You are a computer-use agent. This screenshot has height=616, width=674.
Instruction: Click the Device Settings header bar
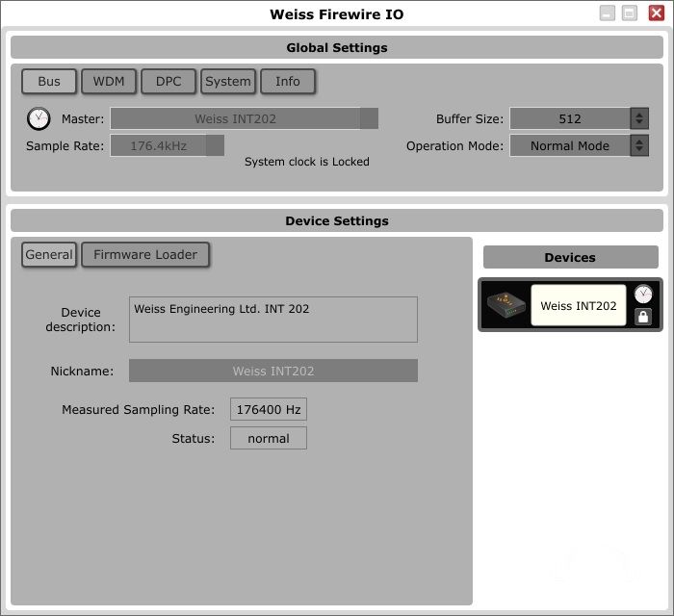[x=337, y=220]
